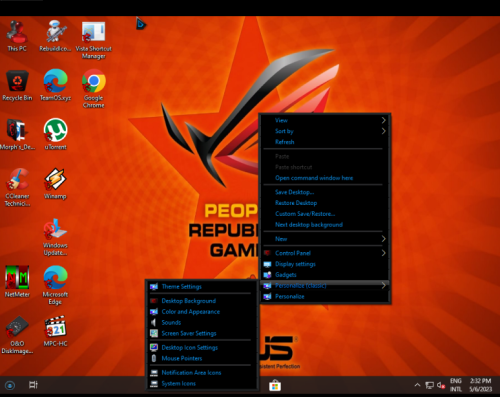Click the speaker icon beside Sounds

[154, 322]
